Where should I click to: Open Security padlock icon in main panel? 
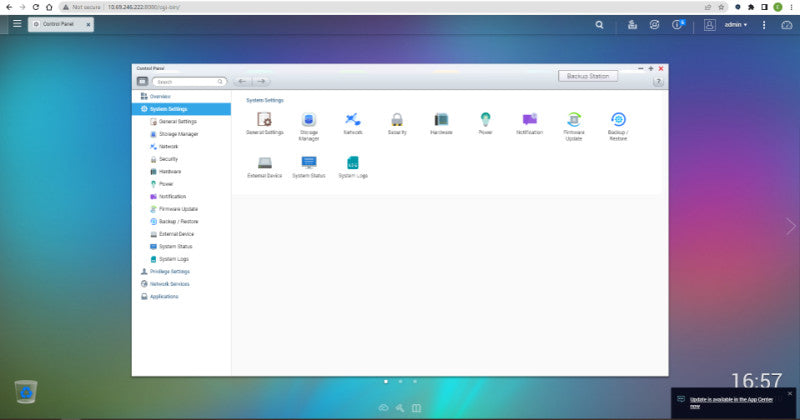397,119
